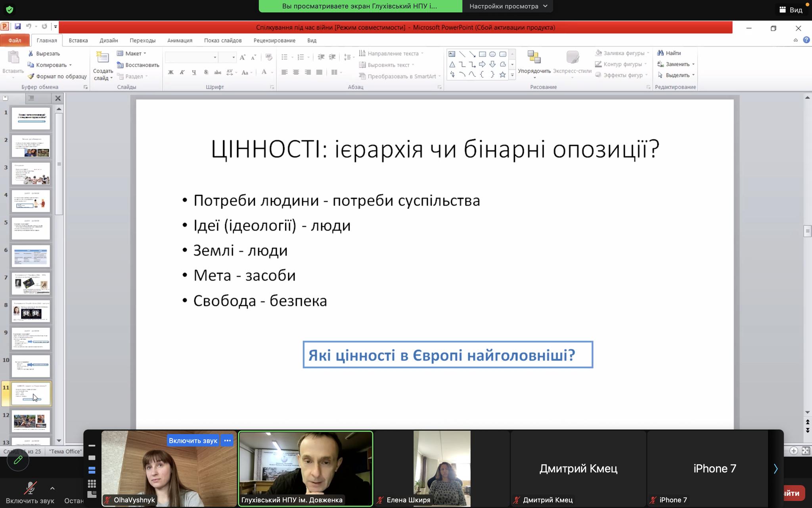The image size is (812, 508).
Task: Increase font size with large A
Action: (x=243, y=58)
